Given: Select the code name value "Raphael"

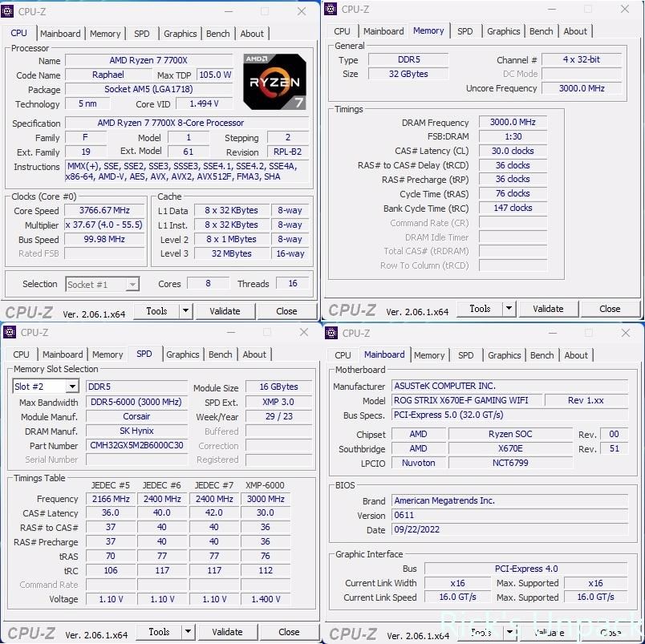Looking at the screenshot, I should point(108,75).
